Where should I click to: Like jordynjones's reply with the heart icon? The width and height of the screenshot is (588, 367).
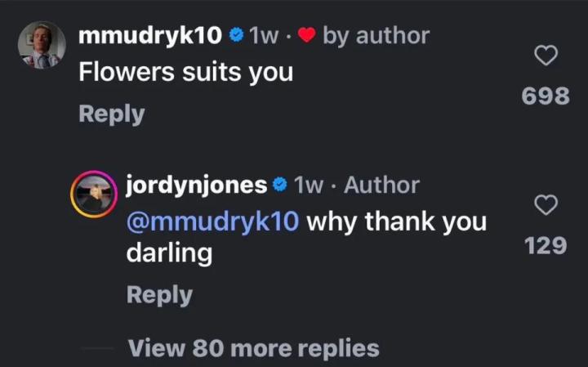pos(546,205)
